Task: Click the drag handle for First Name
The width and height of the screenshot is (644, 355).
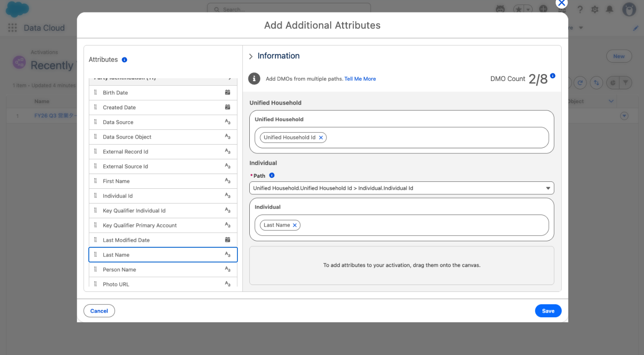Action: click(x=96, y=181)
